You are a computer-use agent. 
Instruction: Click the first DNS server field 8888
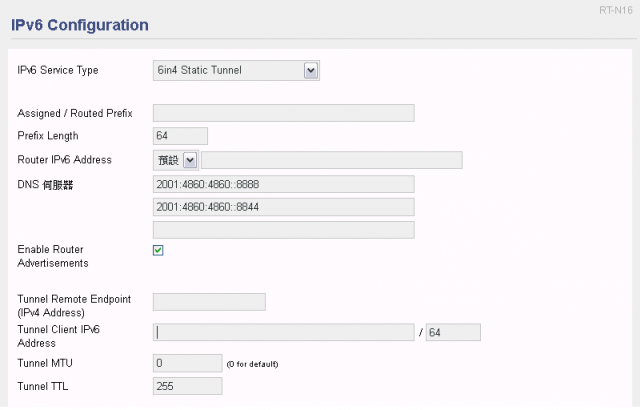click(x=284, y=184)
